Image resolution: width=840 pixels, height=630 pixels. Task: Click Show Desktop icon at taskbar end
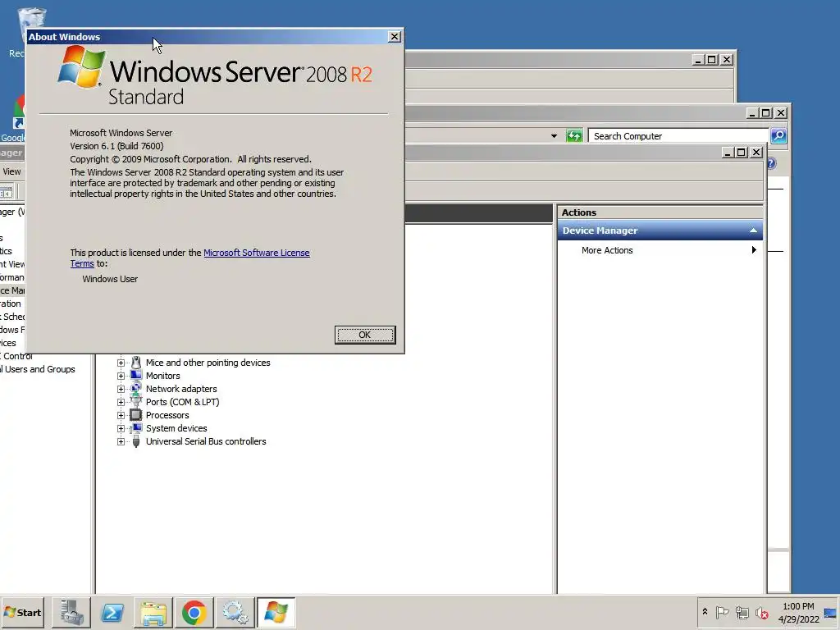pyautogui.click(x=830, y=612)
